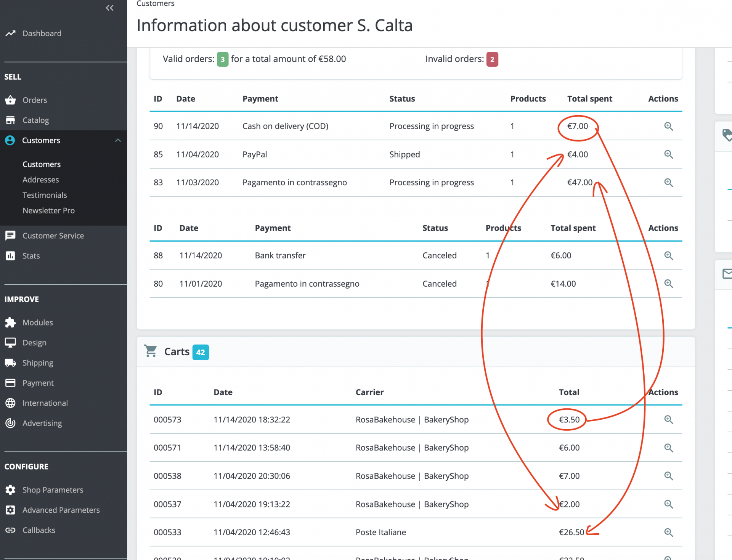The height and width of the screenshot is (560, 732).
Task: Open cart 000573 magnifier icon
Action: pos(668,420)
